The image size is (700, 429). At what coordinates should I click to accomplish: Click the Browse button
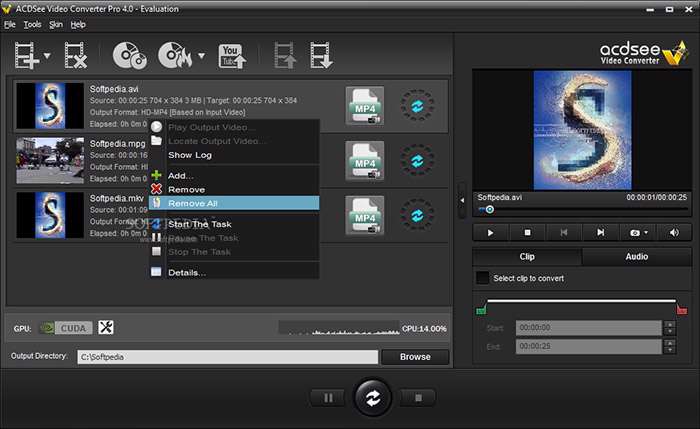click(x=415, y=357)
